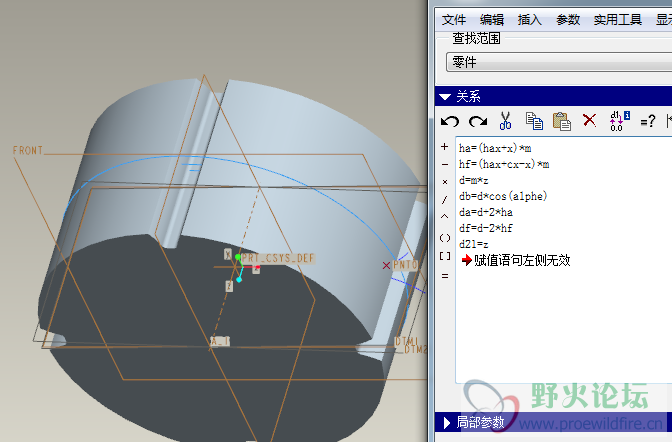Select the relation line df=d-2*hf
Viewport: 672px width, 442px height.
pyautogui.click(x=486, y=228)
